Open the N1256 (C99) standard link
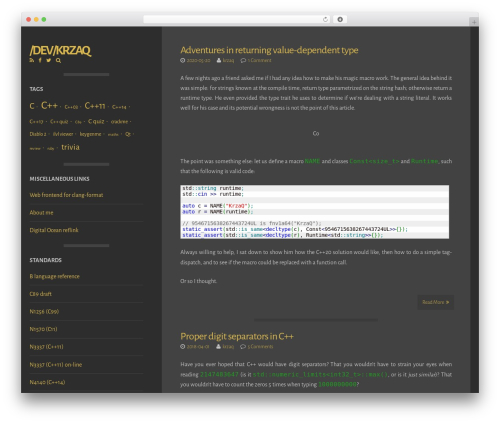Viewport: 500px width, 423px height. 44,311
